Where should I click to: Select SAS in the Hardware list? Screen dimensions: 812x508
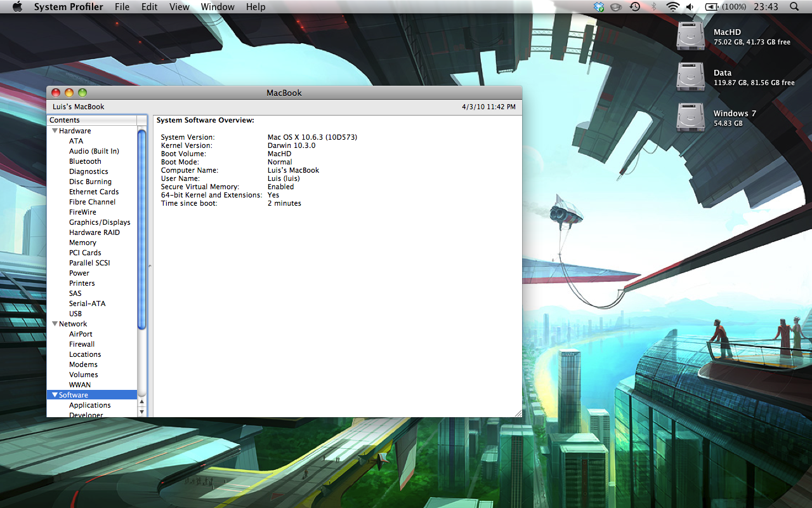click(x=75, y=293)
